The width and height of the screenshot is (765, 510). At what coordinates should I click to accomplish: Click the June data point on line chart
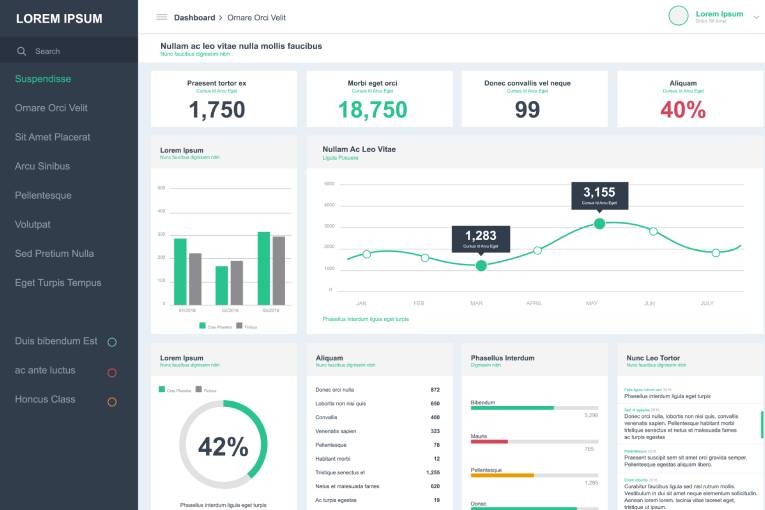(653, 231)
